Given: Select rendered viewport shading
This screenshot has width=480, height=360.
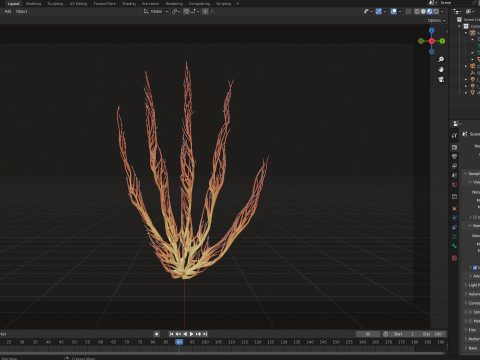Looking at the screenshot, I should point(436,11).
